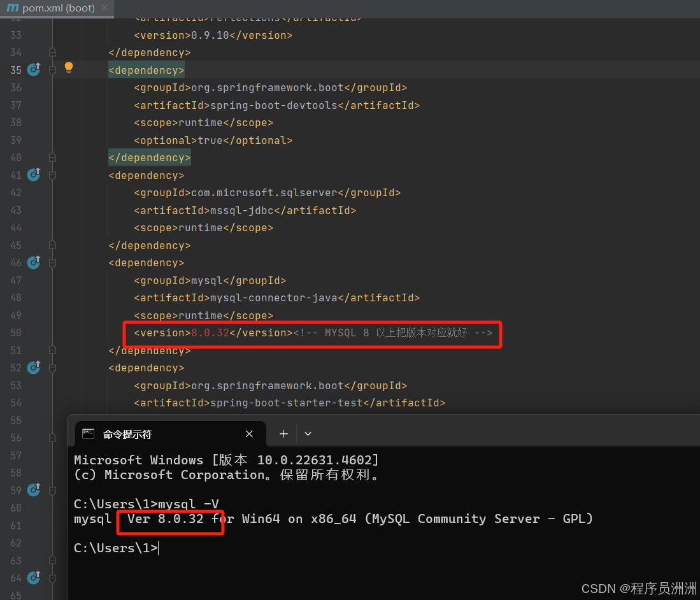Click the gutter icon beside the mysql dependency, line 46
The height and width of the screenshot is (600, 700).
pos(34,262)
